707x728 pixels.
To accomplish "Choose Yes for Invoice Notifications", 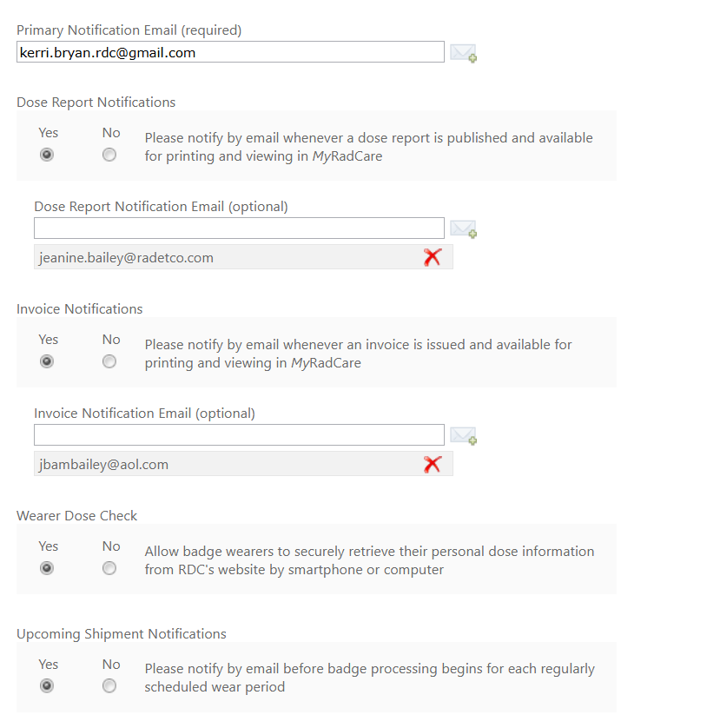I will [46, 361].
